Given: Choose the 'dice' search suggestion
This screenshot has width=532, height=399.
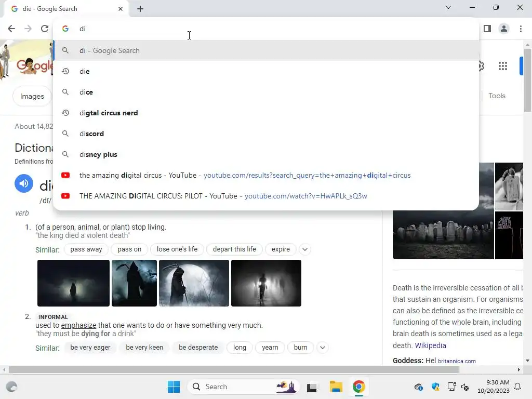Looking at the screenshot, I should [266, 92].
